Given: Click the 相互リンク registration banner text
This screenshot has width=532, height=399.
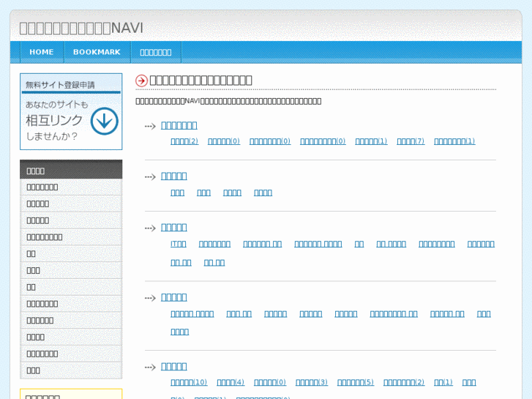Looking at the screenshot, I should point(54,120).
